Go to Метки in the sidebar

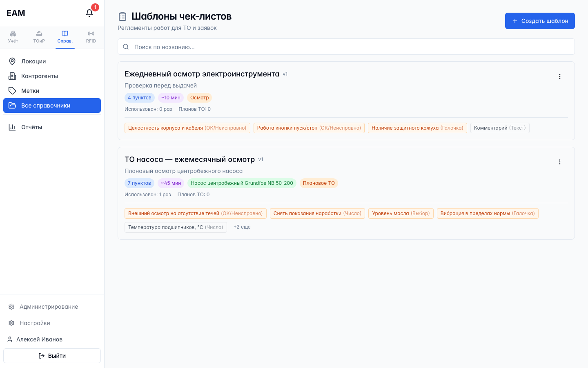(x=52, y=91)
